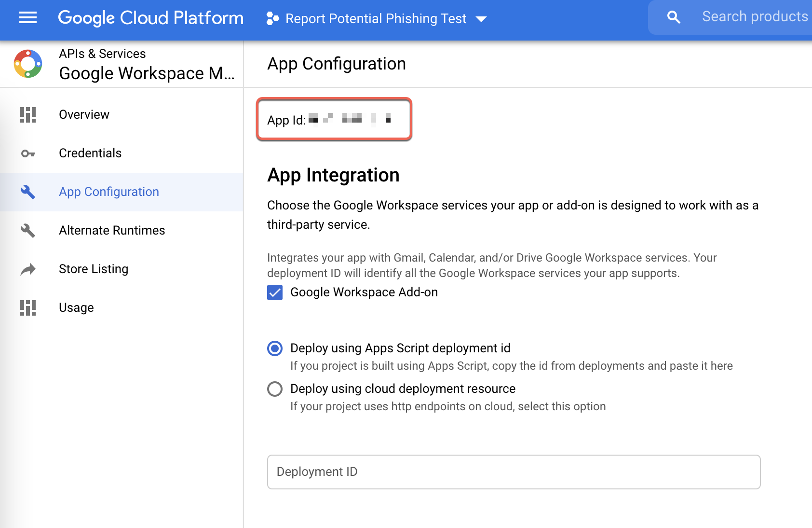Click the App Integration heading
The height and width of the screenshot is (528, 812).
point(333,175)
